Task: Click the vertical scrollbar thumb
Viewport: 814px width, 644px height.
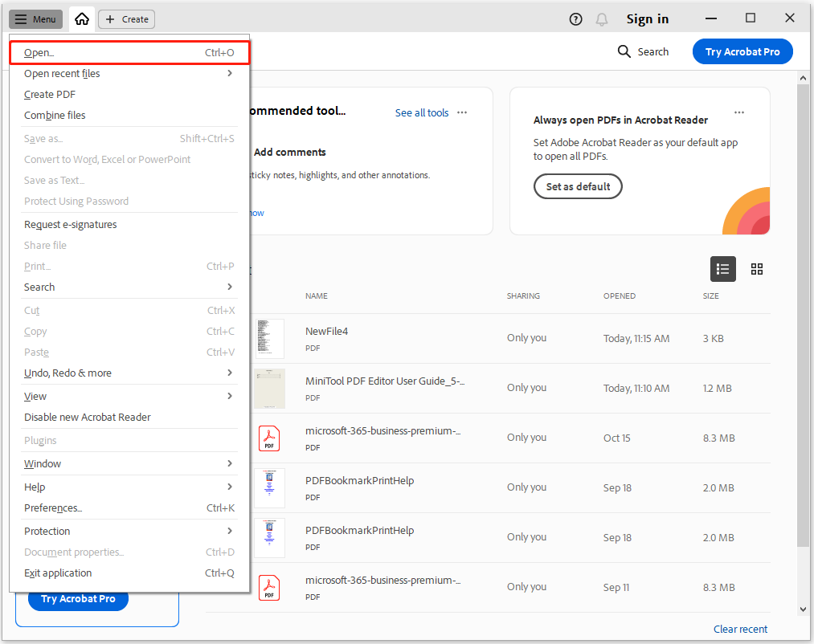Action: coord(803,315)
